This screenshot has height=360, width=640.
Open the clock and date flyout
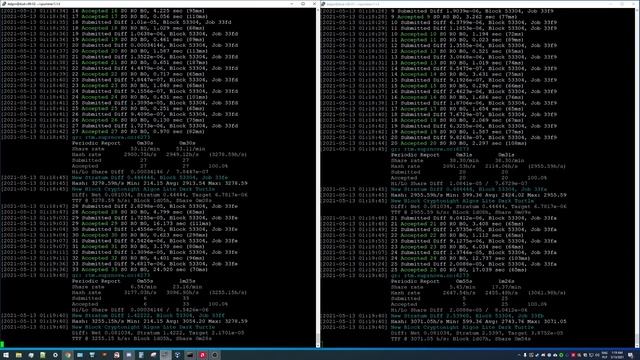[x=617, y=355]
